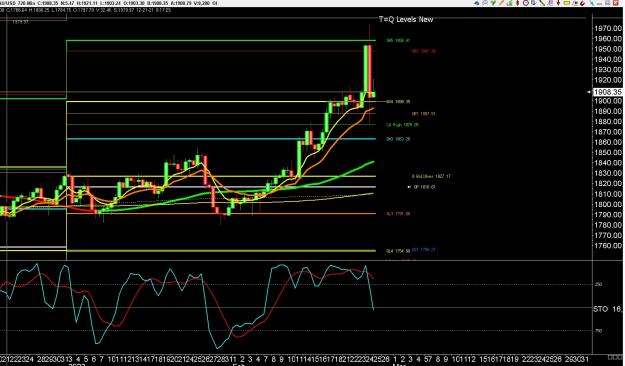Click the black chain link icon
Screen dimensions: 625x366
tap(582, 3)
